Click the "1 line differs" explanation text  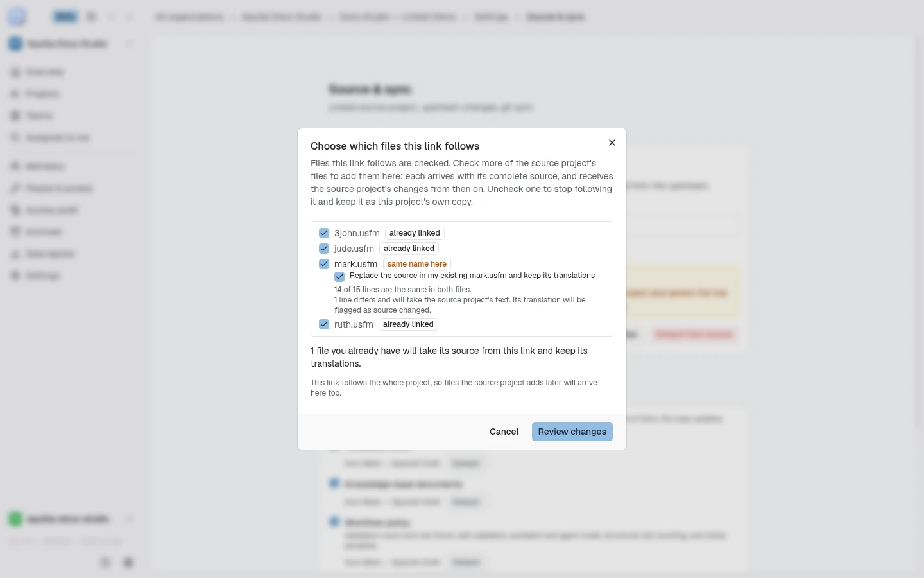(460, 305)
